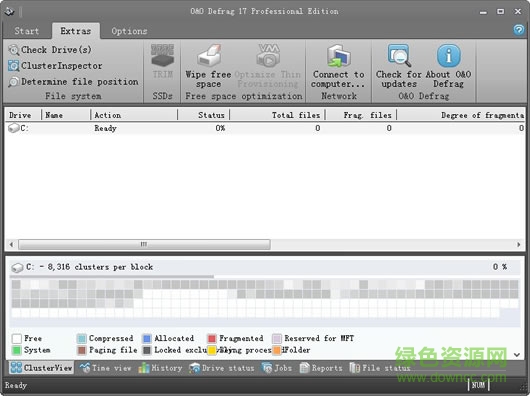530x396 pixels.
Task: Show the ClusterView tab
Action: [41, 368]
